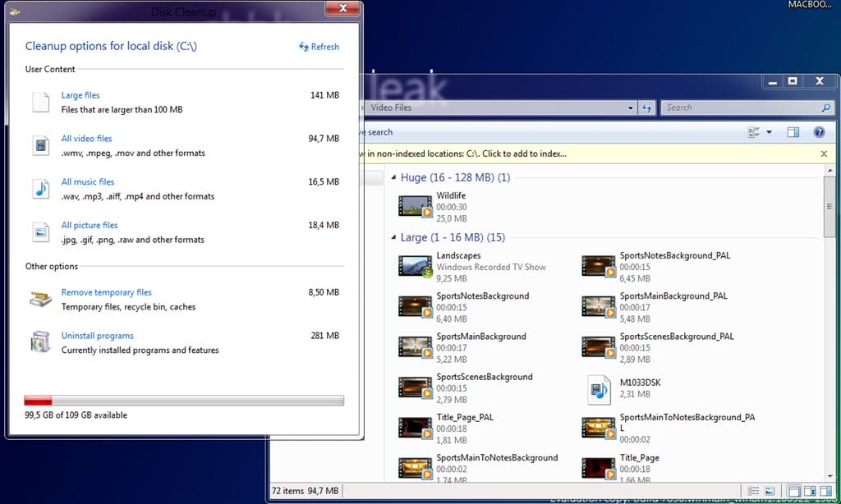Click the All video files icon
This screenshot has height=504, width=841.
point(41,146)
